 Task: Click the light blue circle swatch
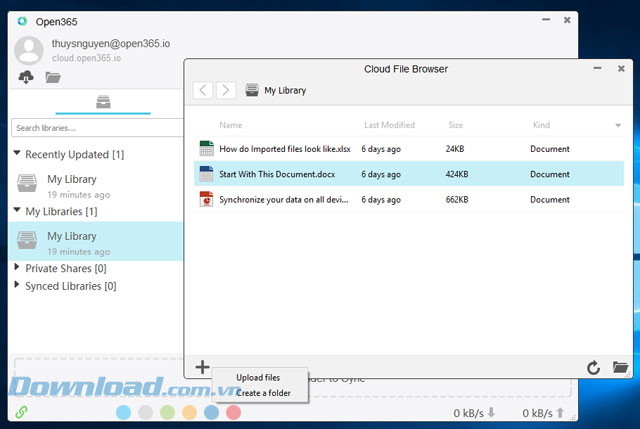point(123,412)
